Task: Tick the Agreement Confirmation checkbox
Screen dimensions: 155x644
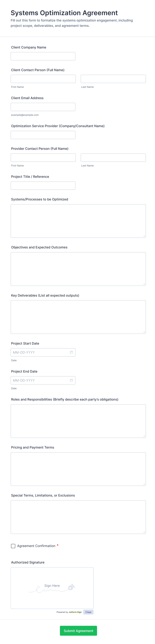Action: tap(13, 546)
